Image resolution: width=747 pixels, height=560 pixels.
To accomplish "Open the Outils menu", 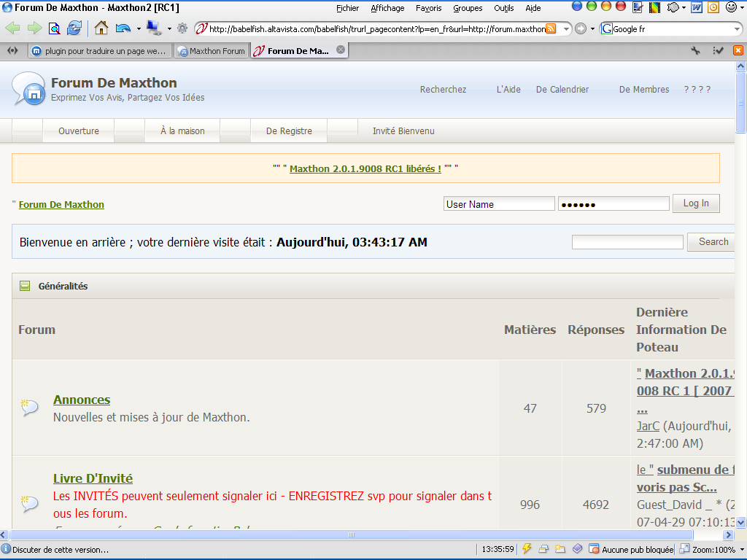I will click(x=503, y=8).
